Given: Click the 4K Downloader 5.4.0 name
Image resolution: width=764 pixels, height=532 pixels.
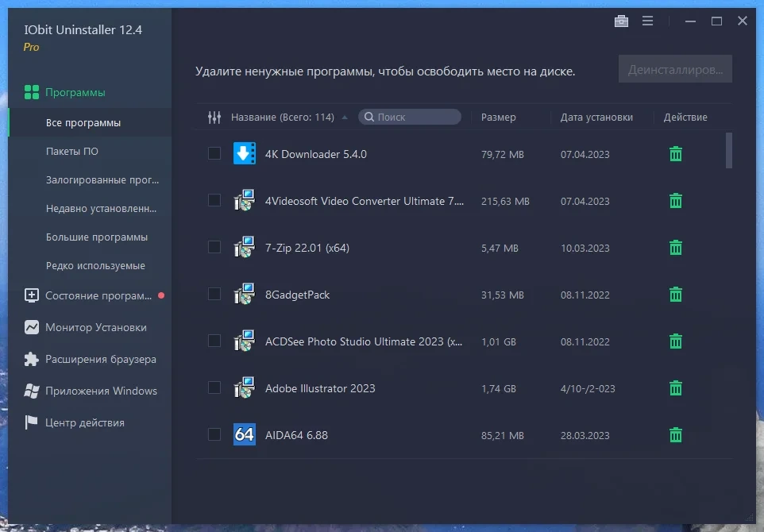Looking at the screenshot, I should point(316,154).
